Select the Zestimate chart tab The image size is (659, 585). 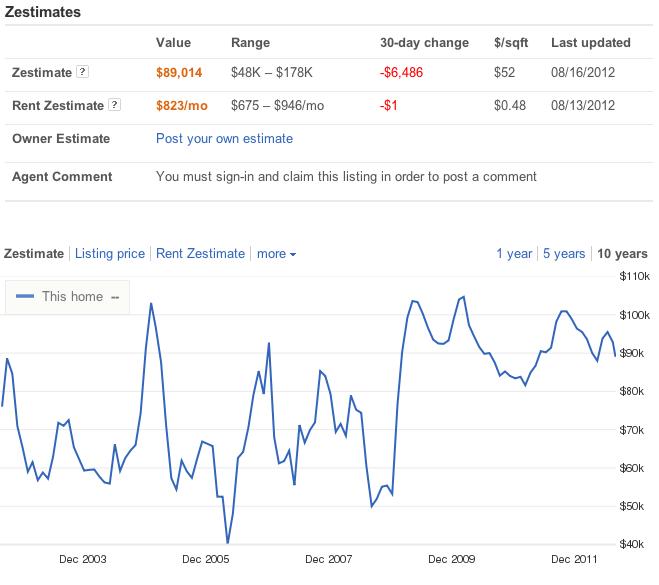pos(34,254)
